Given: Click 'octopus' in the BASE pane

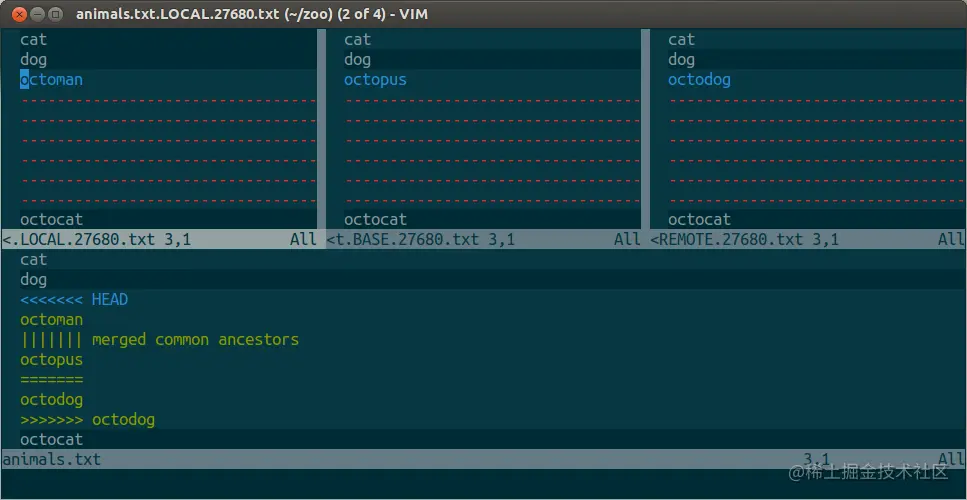Looking at the screenshot, I should (375, 80).
